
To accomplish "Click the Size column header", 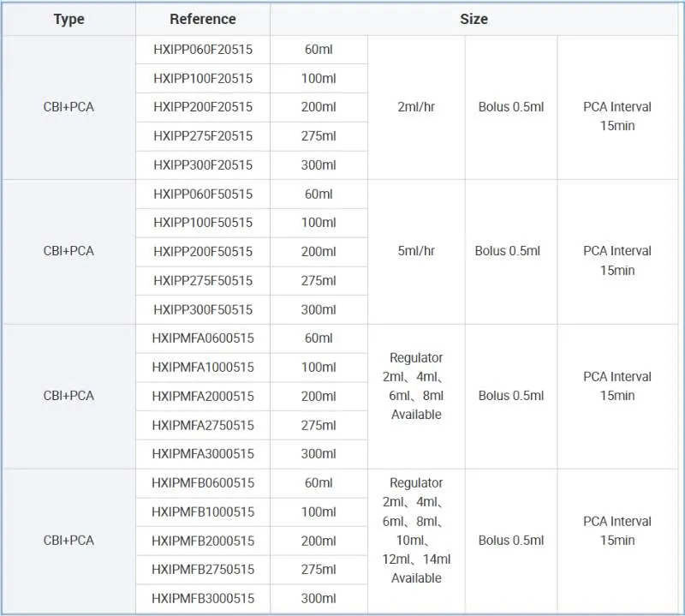I will pyautogui.click(x=474, y=19).
